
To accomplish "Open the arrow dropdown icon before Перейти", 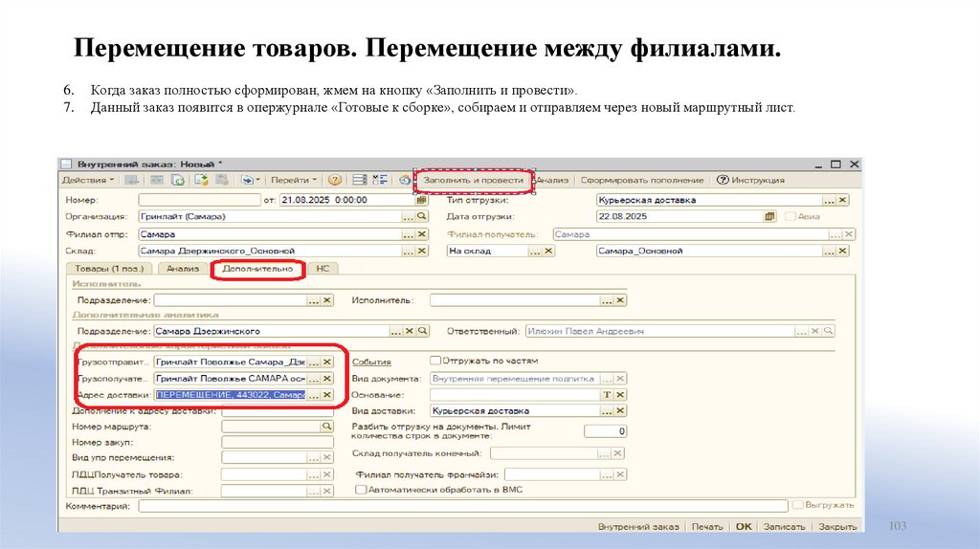I will [x=251, y=180].
